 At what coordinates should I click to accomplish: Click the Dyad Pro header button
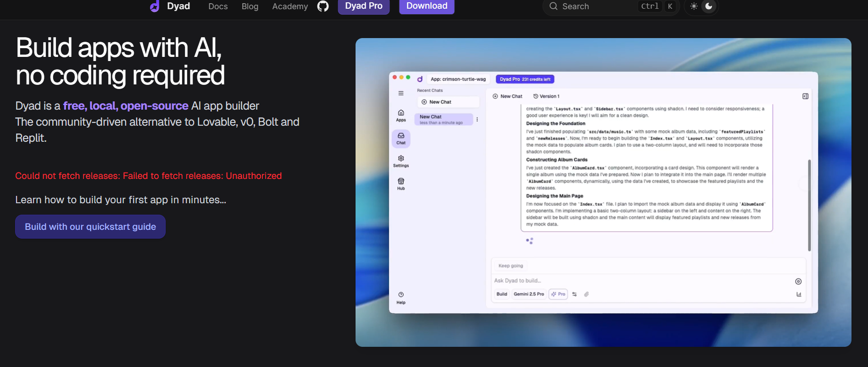point(364,6)
